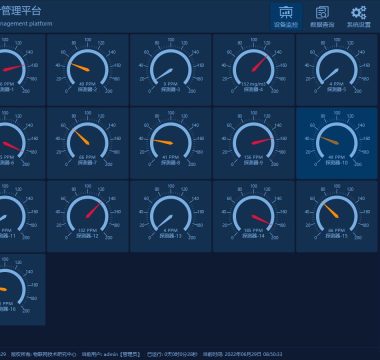Select the partially visible detector 11 gauge

[22, 216]
